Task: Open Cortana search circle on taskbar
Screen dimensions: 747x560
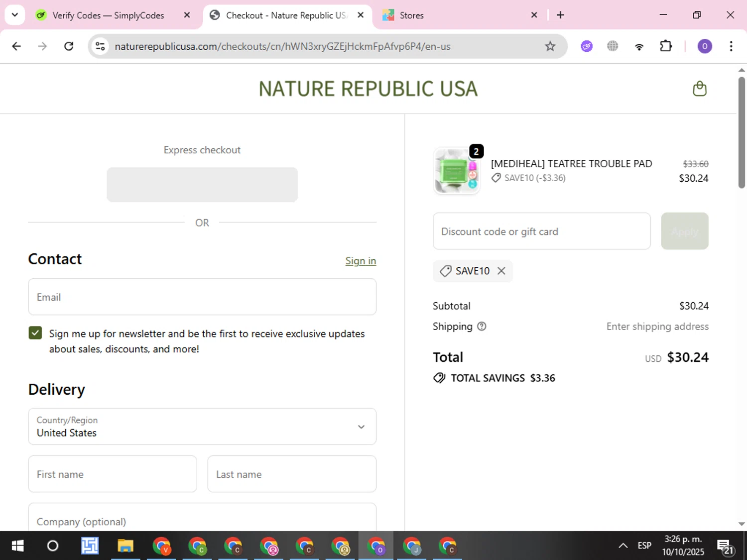Action: point(53,546)
